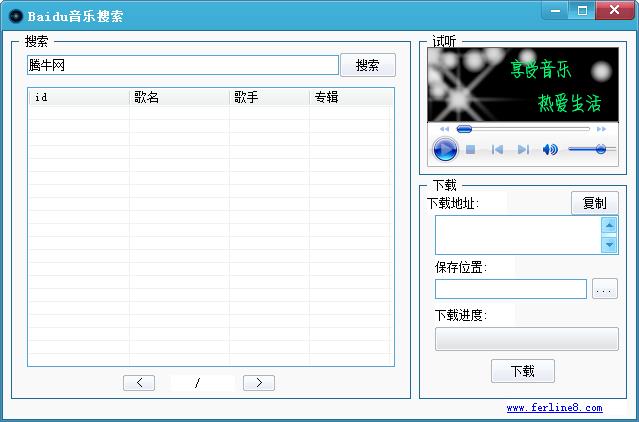Stop playback with the square icon
This screenshot has height=422, width=639.
click(470, 150)
